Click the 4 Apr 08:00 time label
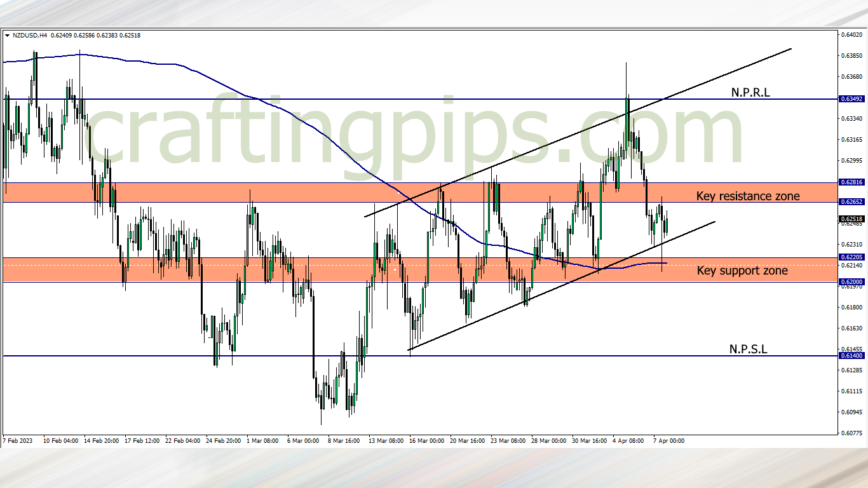Screen dimensions: 868x488 click(x=628, y=440)
